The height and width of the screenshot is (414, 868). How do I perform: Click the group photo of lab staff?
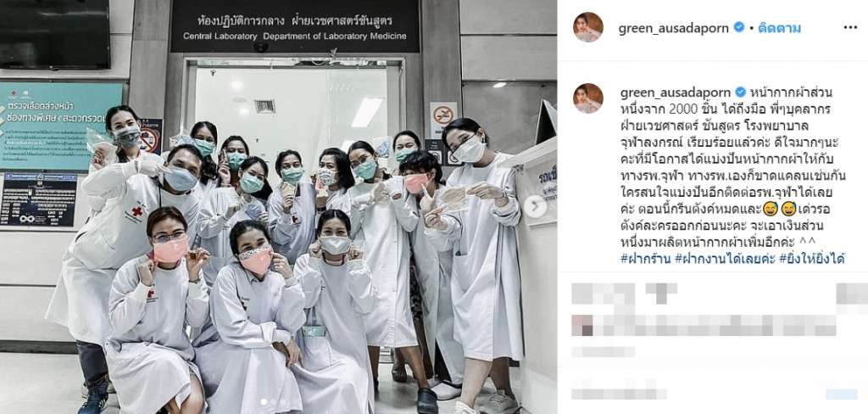click(278, 207)
